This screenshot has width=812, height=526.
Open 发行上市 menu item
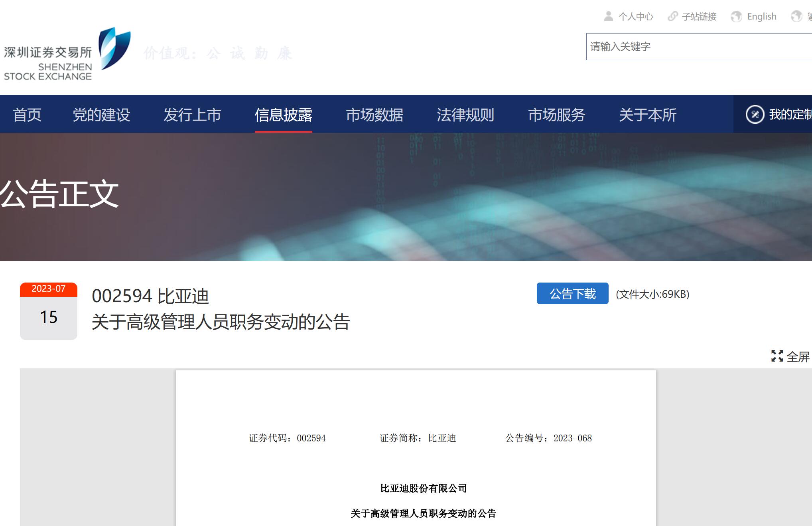click(x=192, y=115)
